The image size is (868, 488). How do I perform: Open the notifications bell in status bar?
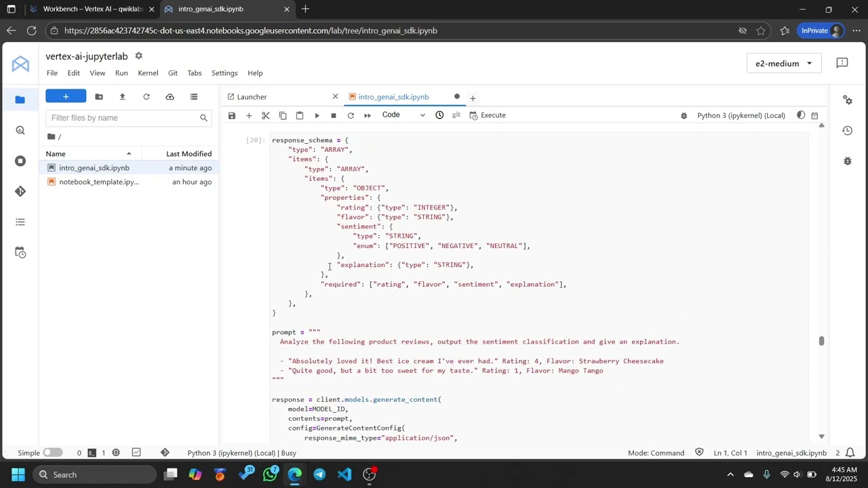click(x=850, y=453)
